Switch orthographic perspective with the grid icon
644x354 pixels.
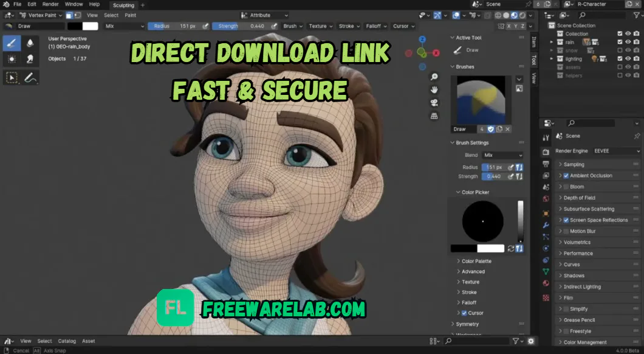click(x=434, y=116)
